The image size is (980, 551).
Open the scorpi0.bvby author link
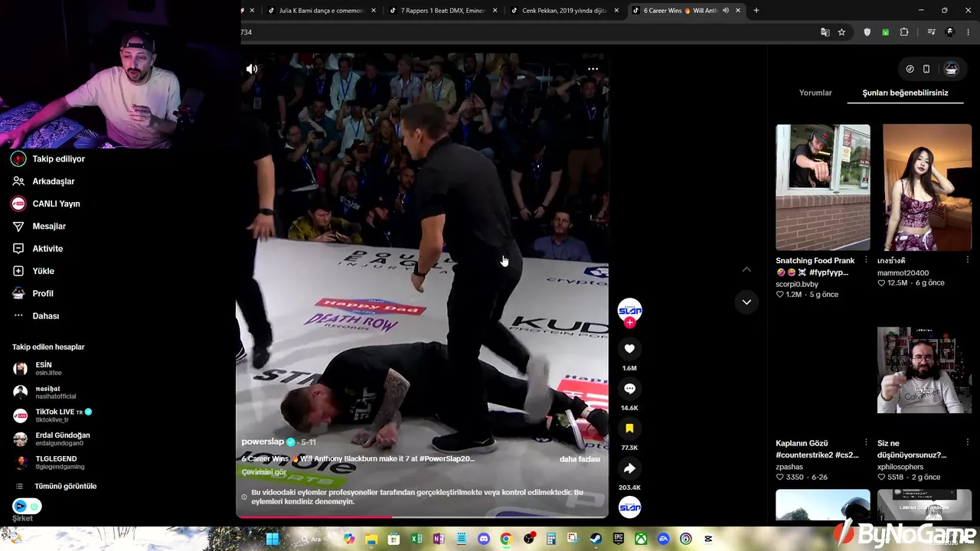[x=797, y=284]
